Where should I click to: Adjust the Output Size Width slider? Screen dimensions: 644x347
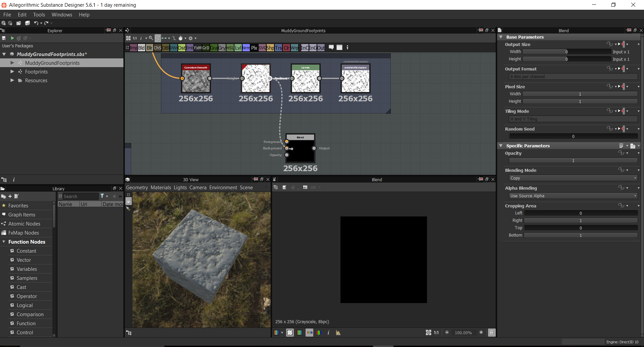click(x=567, y=52)
